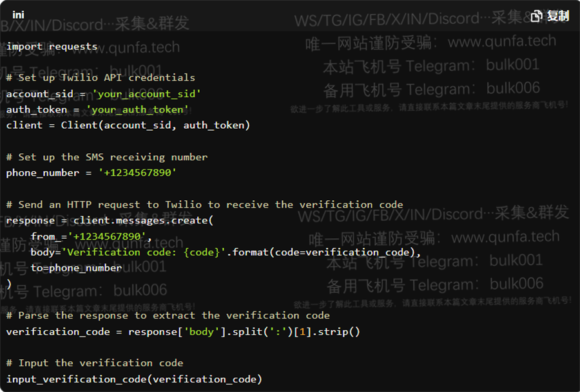The height and width of the screenshot is (392, 580).
Task: Click the 复制 copy button label
Action: (x=558, y=16)
